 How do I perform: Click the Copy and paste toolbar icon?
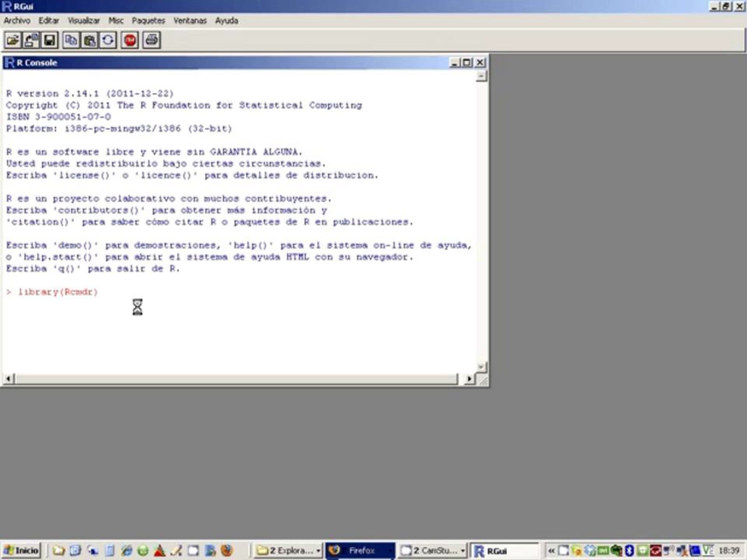pyautogui.click(x=108, y=40)
